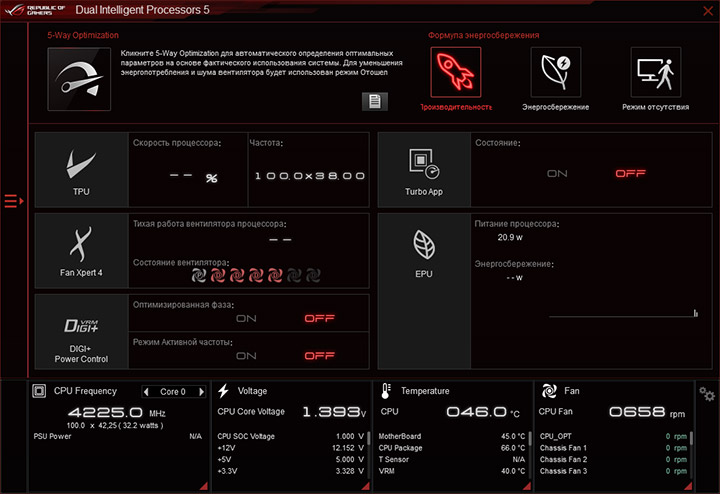The height and width of the screenshot is (494, 720).
Task: Click the CPU Frequency chip icon
Action: point(39,391)
